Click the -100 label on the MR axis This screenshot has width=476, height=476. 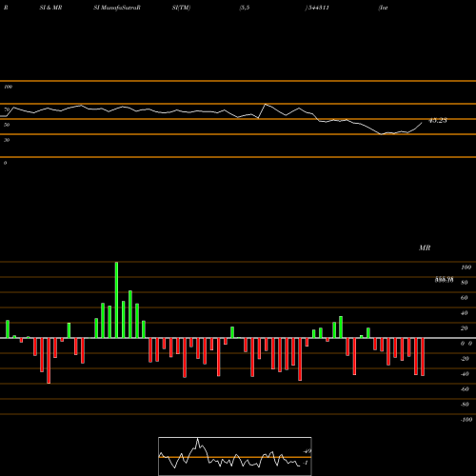(x=466, y=420)
